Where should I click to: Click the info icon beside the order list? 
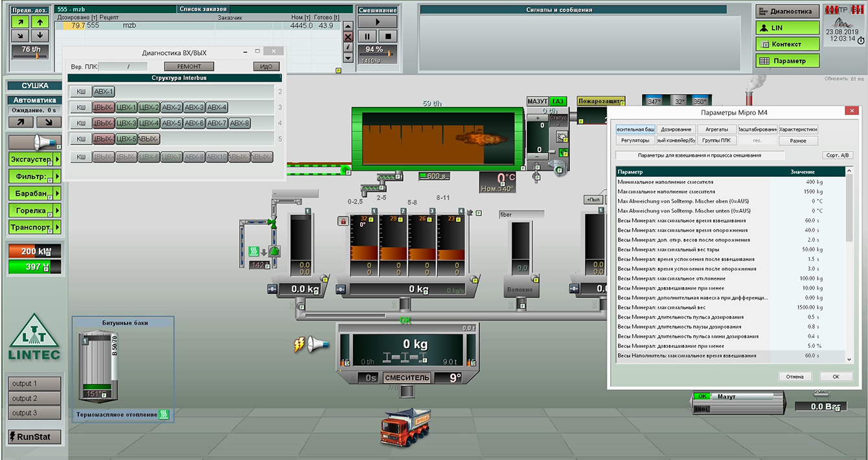click(348, 47)
